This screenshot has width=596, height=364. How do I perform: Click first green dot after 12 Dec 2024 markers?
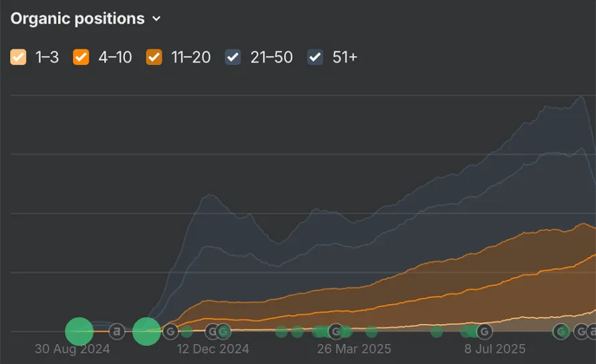coord(281,331)
